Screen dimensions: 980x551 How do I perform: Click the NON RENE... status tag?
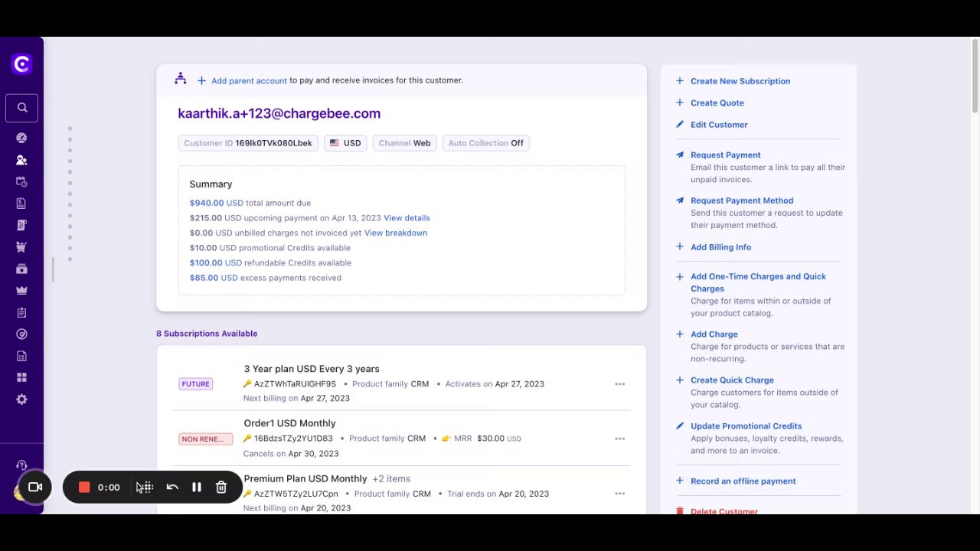click(x=205, y=439)
